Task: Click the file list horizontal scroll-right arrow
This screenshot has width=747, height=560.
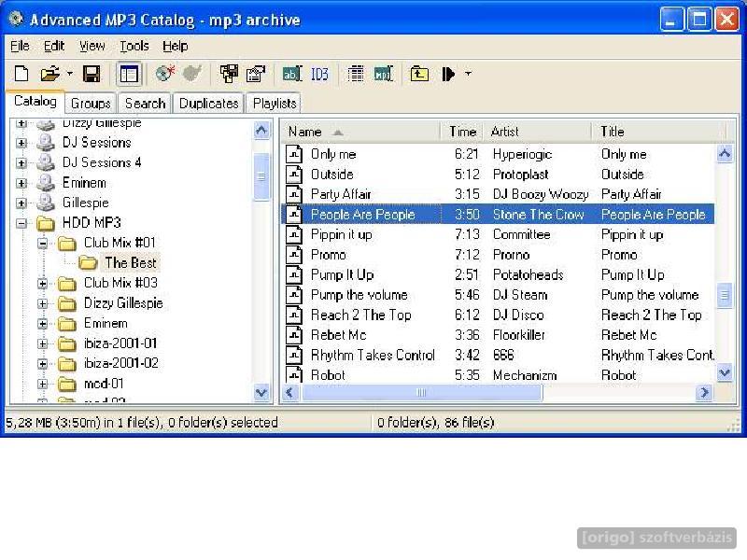Action: pos(704,393)
